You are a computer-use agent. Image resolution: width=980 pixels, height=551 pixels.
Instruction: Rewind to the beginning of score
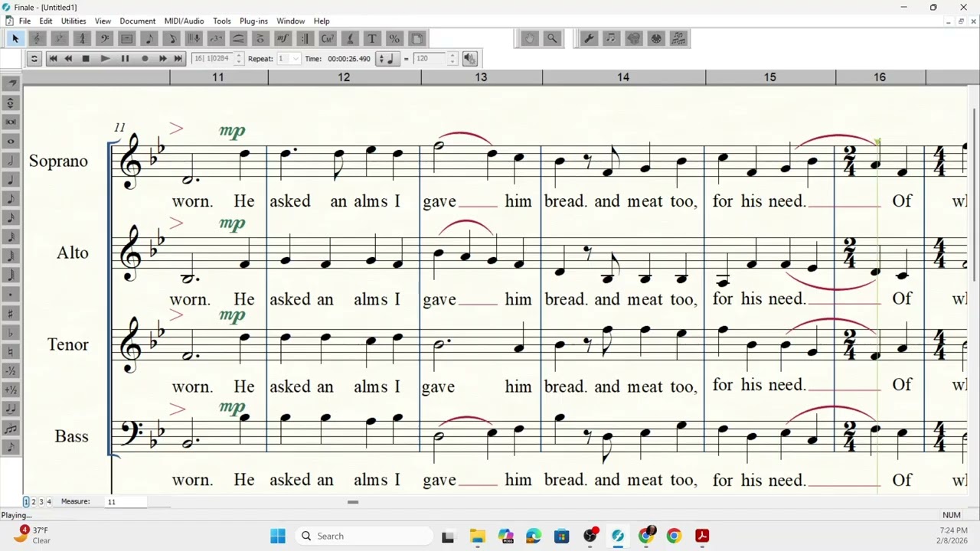tap(53, 58)
